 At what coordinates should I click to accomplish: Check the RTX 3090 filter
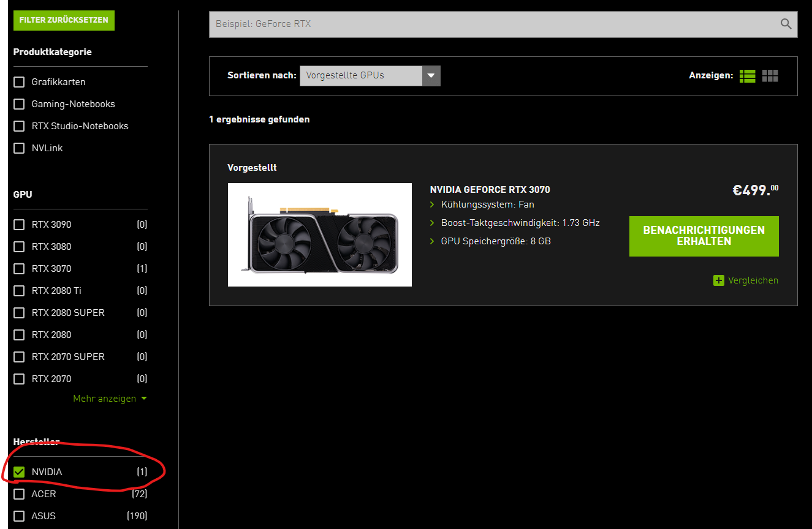coord(19,225)
